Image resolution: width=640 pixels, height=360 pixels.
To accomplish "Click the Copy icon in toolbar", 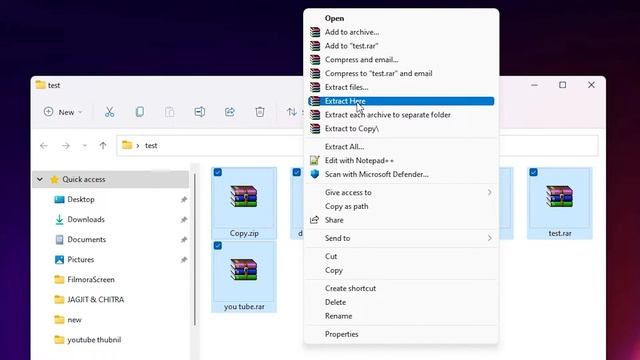I will (140, 112).
